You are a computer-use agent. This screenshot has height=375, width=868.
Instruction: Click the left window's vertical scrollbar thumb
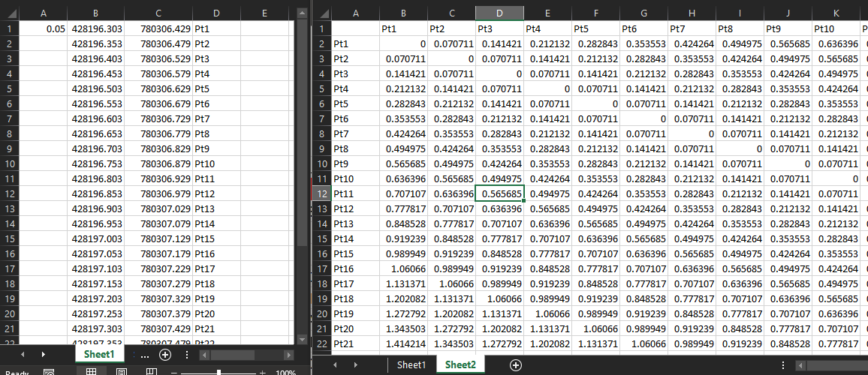click(x=302, y=133)
